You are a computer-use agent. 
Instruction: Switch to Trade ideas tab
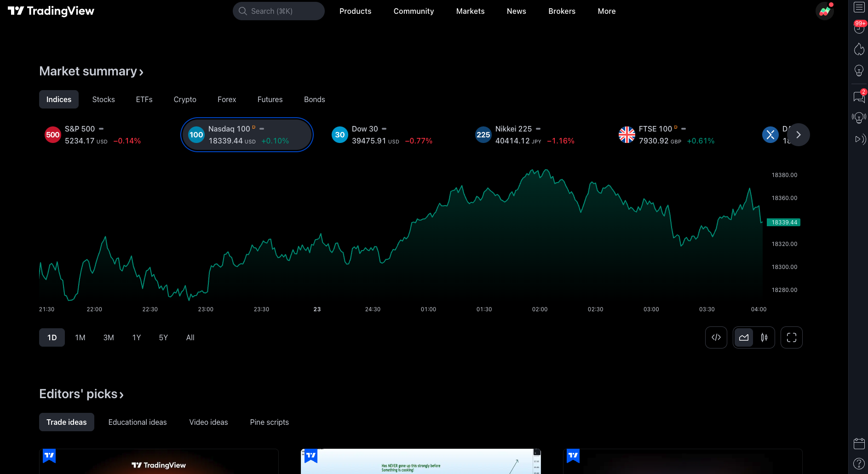(67, 422)
